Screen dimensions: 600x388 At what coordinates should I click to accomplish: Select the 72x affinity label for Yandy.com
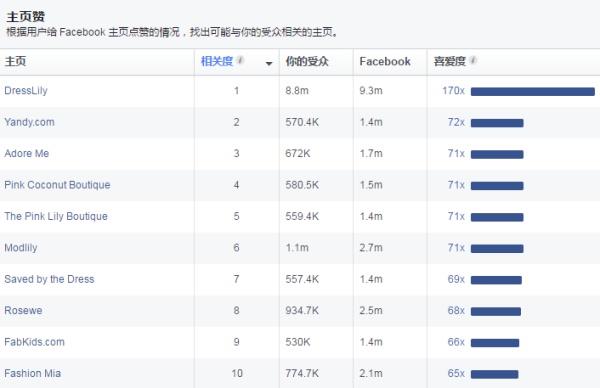pos(456,122)
